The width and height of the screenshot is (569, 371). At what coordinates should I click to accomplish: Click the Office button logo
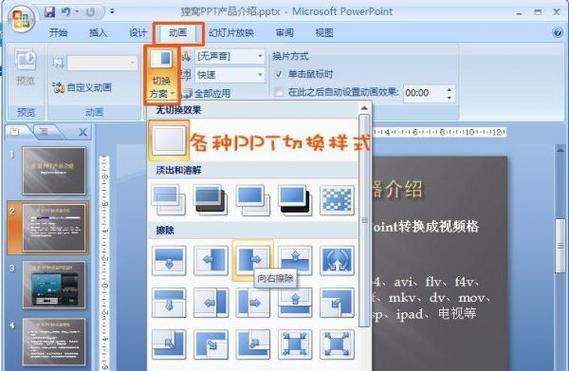click(x=21, y=20)
